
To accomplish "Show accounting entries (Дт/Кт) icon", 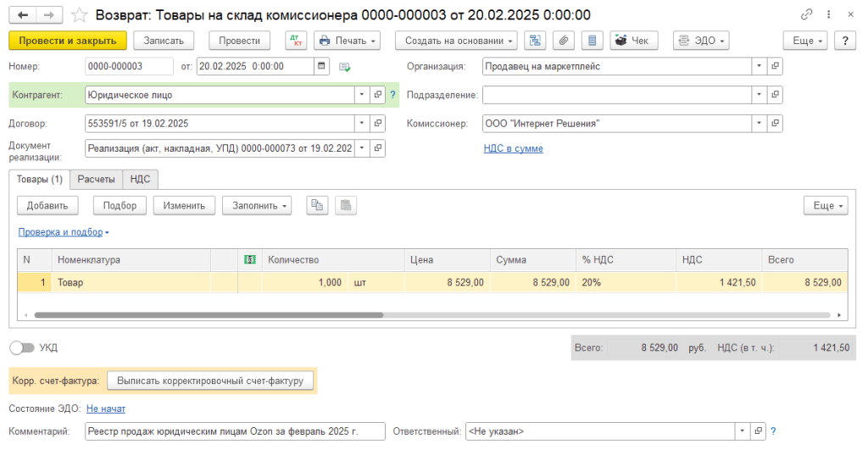I will pyautogui.click(x=297, y=41).
